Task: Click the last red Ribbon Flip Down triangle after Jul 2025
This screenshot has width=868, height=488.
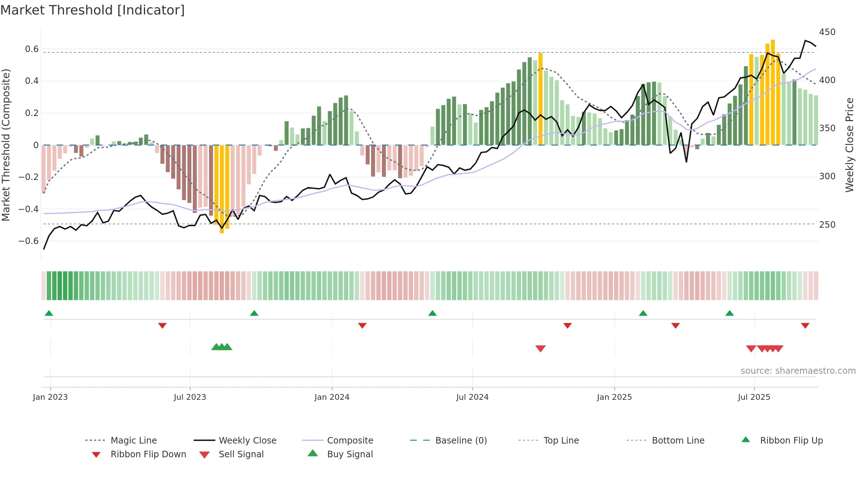Action: click(805, 326)
